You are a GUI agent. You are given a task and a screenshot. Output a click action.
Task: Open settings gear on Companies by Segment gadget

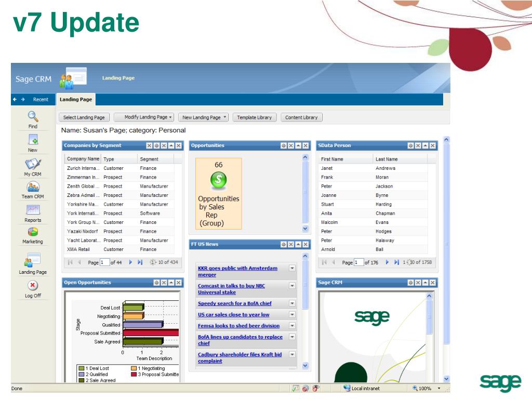click(x=156, y=145)
